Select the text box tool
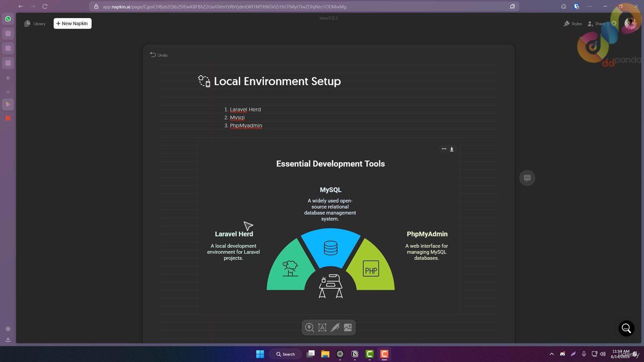Viewport: 644px width, 362px height. (x=323, y=327)
